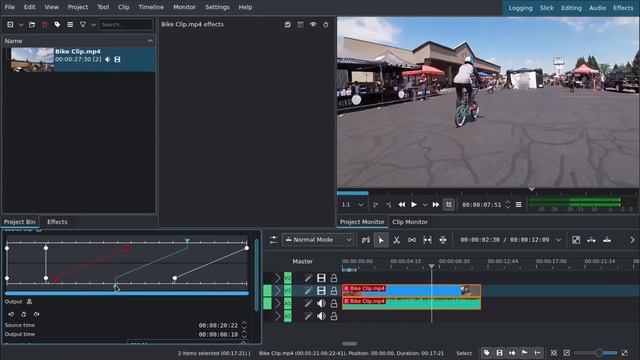Click the track compositing swap icon

(273, 240)
